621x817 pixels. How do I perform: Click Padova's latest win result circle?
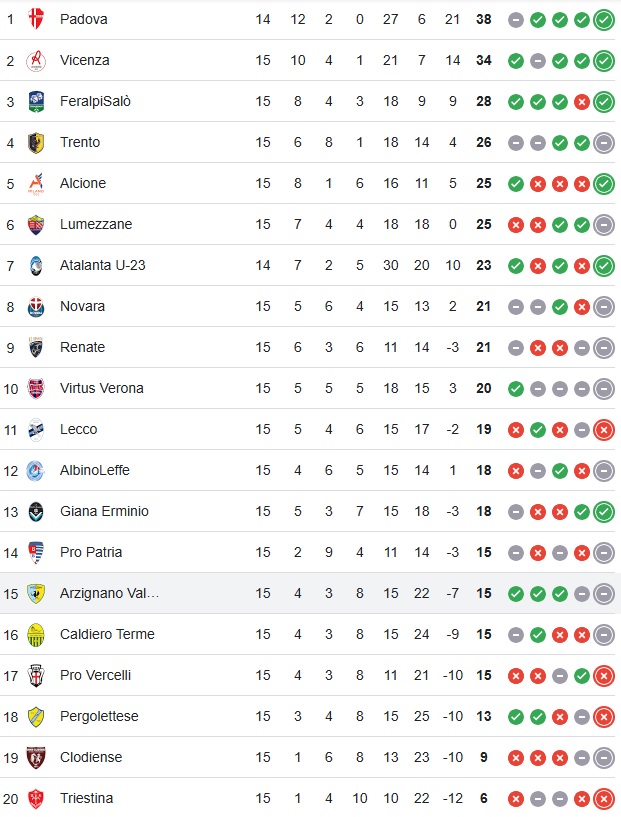tap(604, 20)
